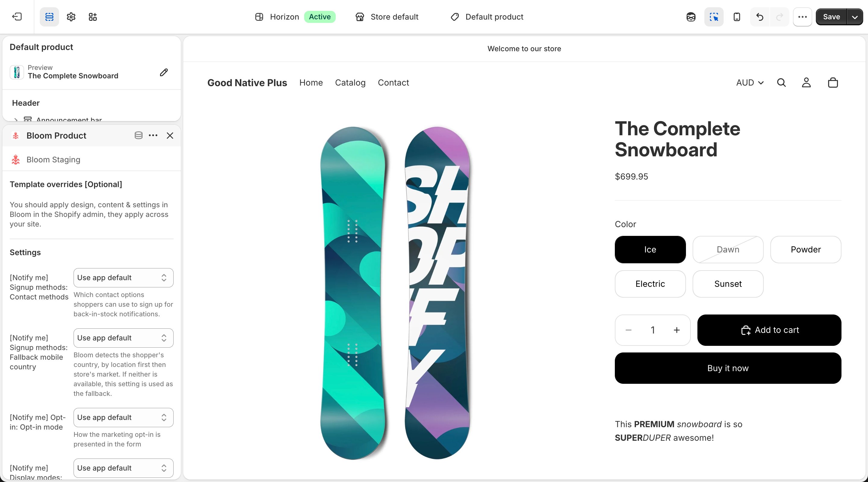Expand the Save button dropdown arrow
The image size is (868, 482).
[x=854, y=17]
